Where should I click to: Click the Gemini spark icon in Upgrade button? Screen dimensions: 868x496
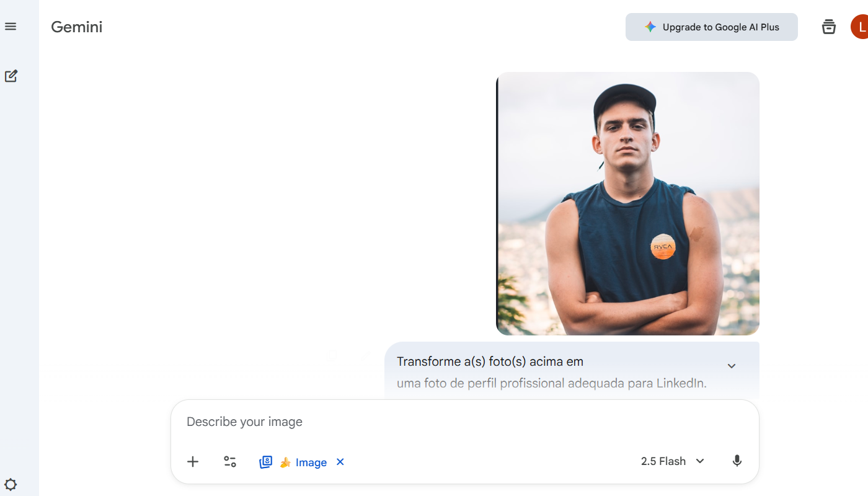(650, 27)
